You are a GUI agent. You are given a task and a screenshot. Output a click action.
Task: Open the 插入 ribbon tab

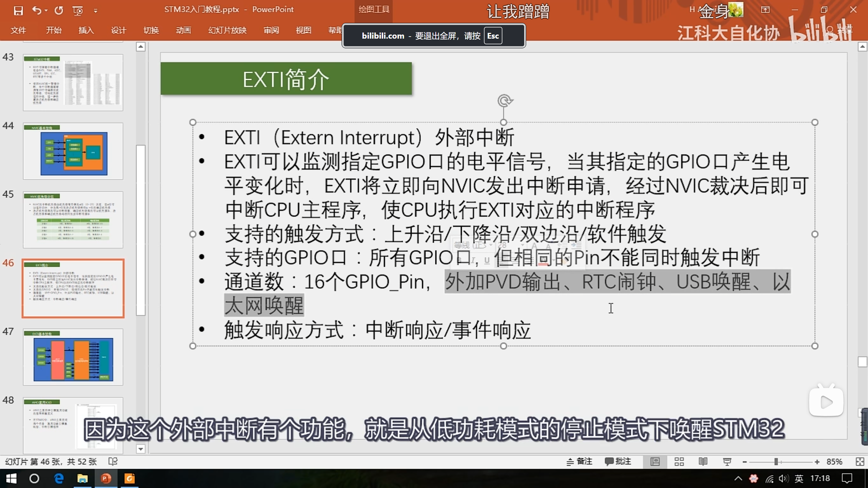click(86, 30)
